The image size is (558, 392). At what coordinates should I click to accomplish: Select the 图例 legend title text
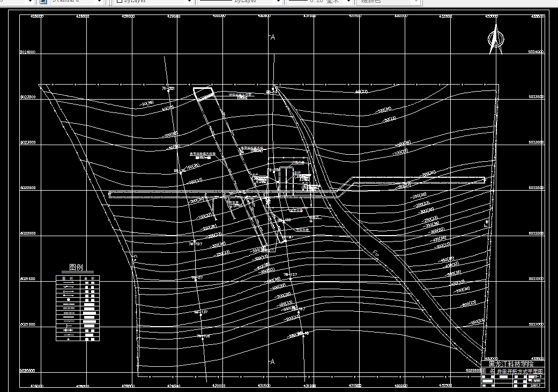pyautogui.click(x=76, y=267)
